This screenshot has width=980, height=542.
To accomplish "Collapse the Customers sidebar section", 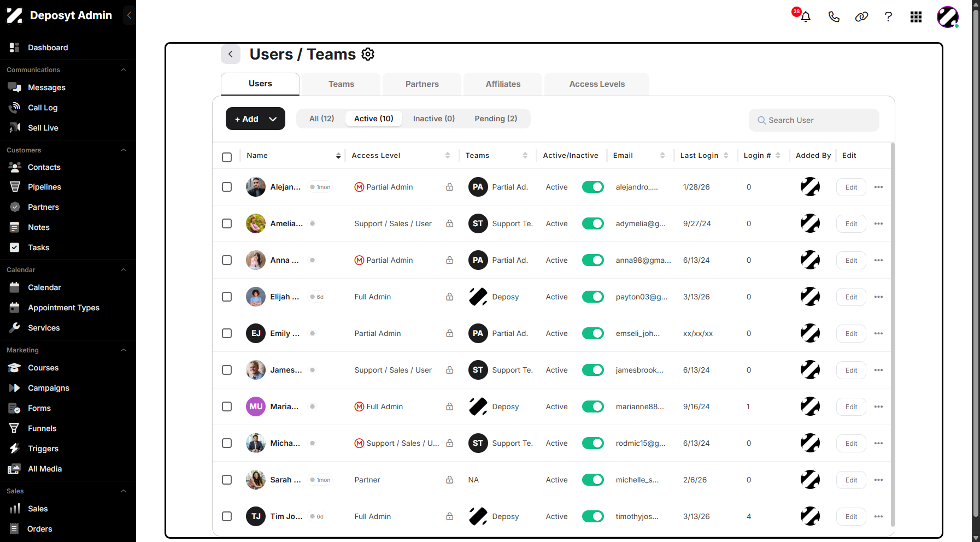I will 124,150.
